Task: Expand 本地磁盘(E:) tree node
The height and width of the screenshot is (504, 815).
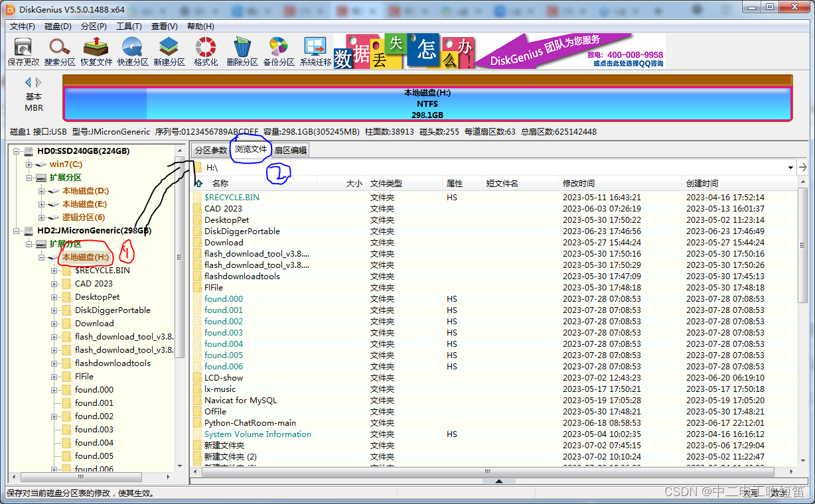Action: tap(42, 204)
